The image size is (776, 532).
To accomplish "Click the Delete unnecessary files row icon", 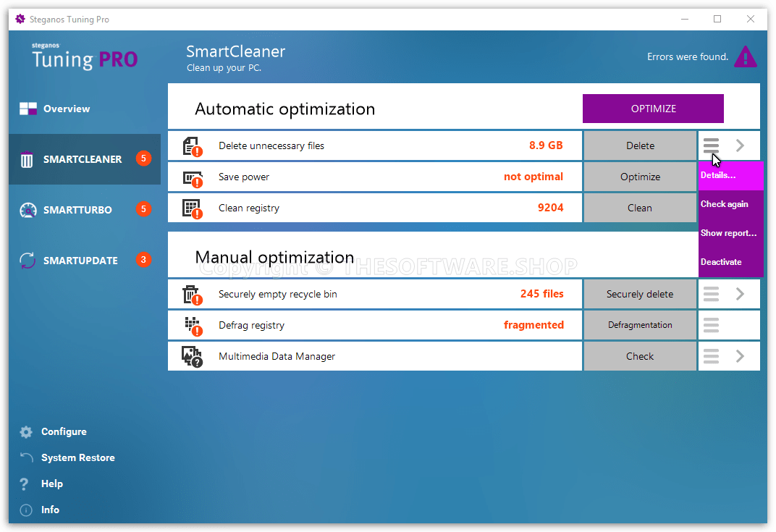I will [192, 146].
